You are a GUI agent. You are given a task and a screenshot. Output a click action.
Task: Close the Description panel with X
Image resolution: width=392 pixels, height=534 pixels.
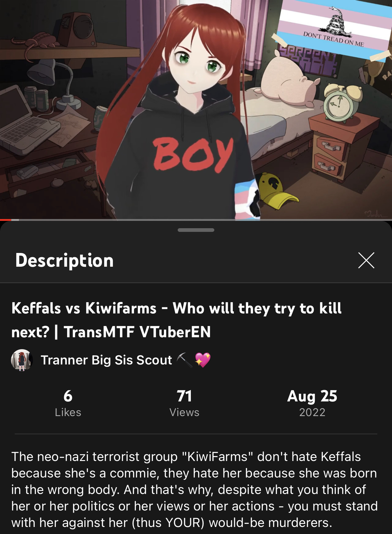tap(366, 260)
